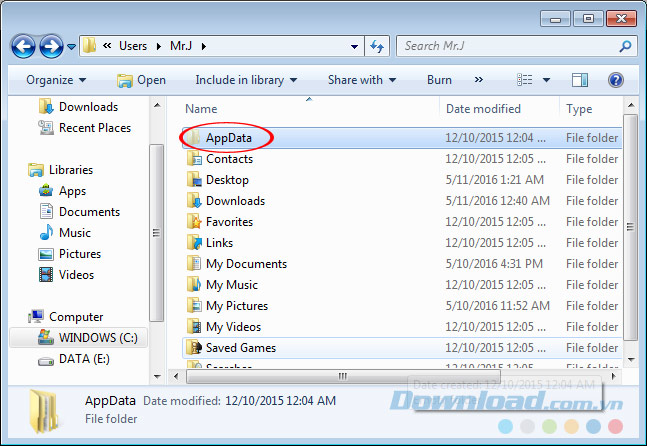
Task: Change your view icon button
Action: point(524,80)
